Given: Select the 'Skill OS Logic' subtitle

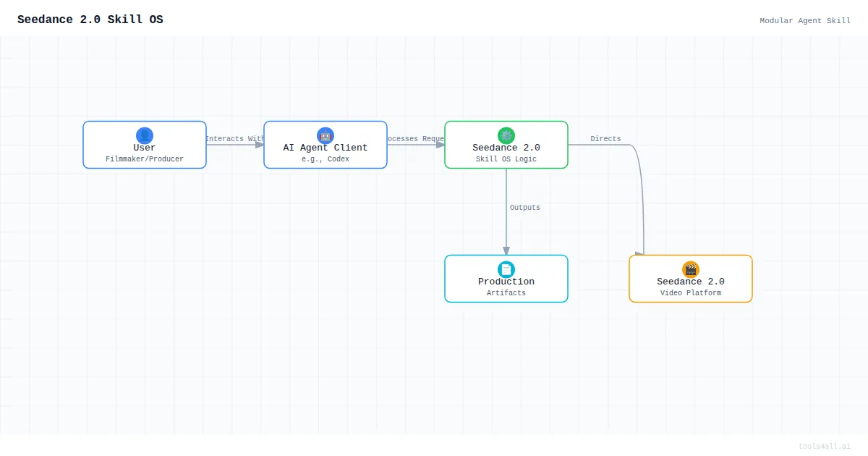Looking at the screenshot, I should [506, 159].
